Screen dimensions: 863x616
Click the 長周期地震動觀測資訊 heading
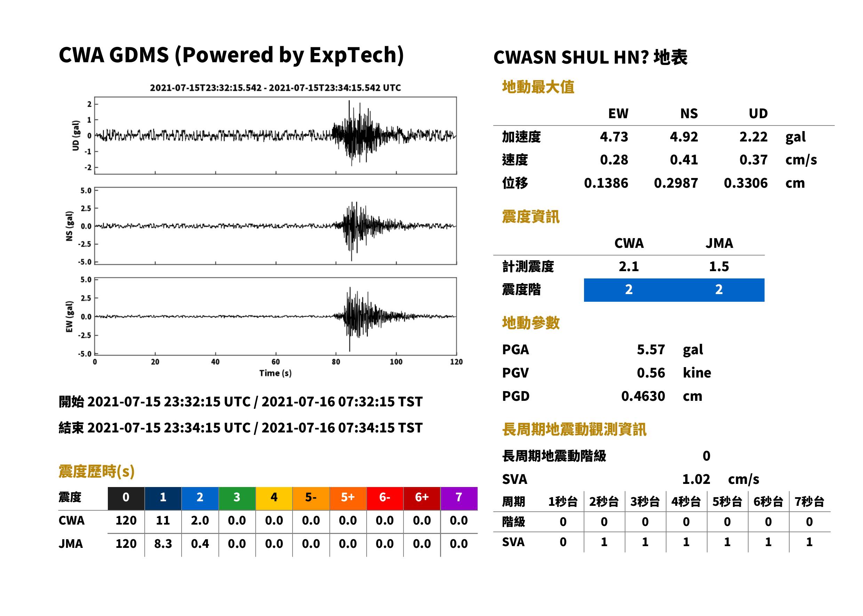coord(574,429)
